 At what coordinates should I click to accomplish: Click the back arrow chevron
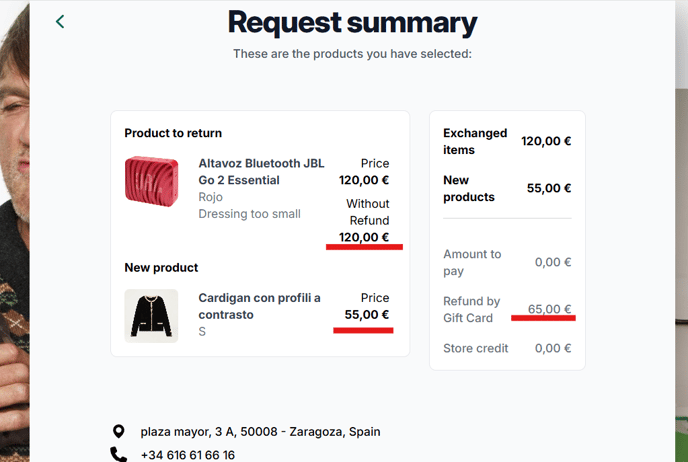click(60, 21)
